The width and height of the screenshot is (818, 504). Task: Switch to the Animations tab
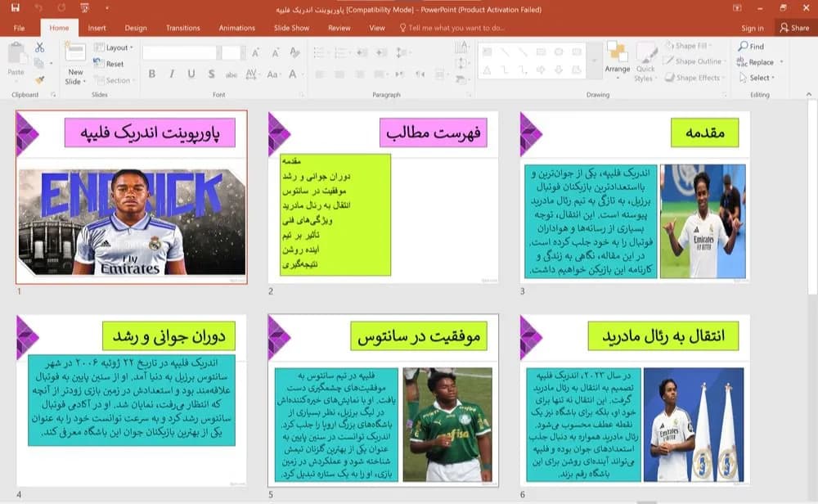[x=237, y=28]
